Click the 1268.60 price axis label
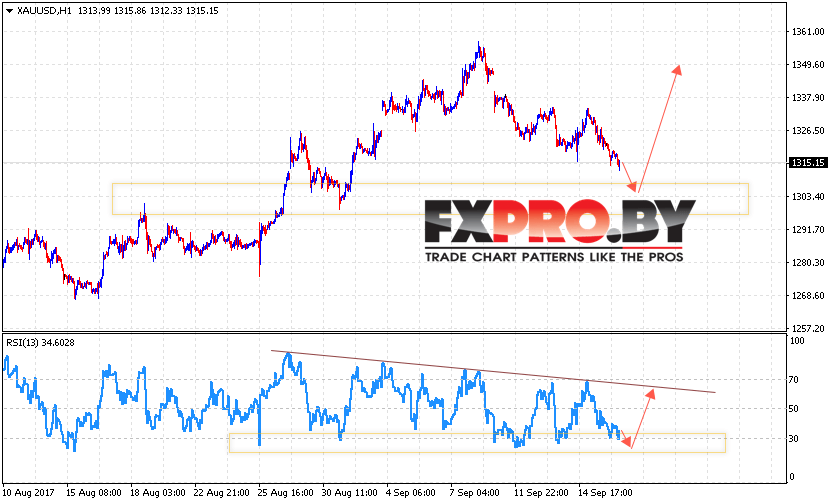 click(x=807, y=295)
